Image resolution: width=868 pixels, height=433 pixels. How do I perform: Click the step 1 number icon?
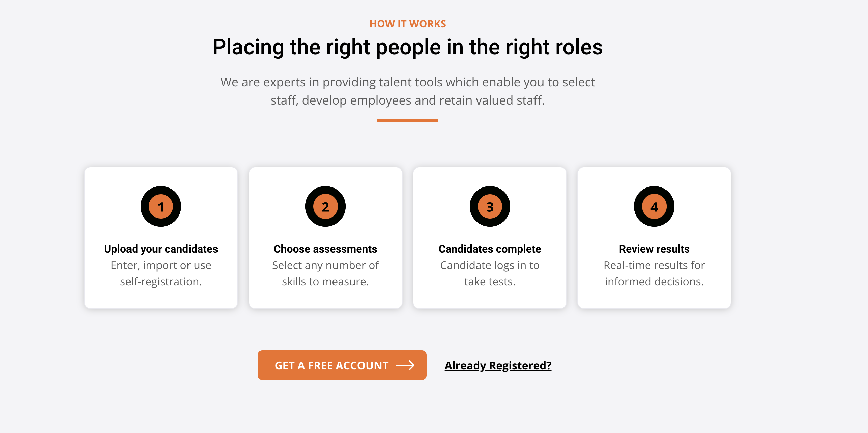(x=161, y=206)
